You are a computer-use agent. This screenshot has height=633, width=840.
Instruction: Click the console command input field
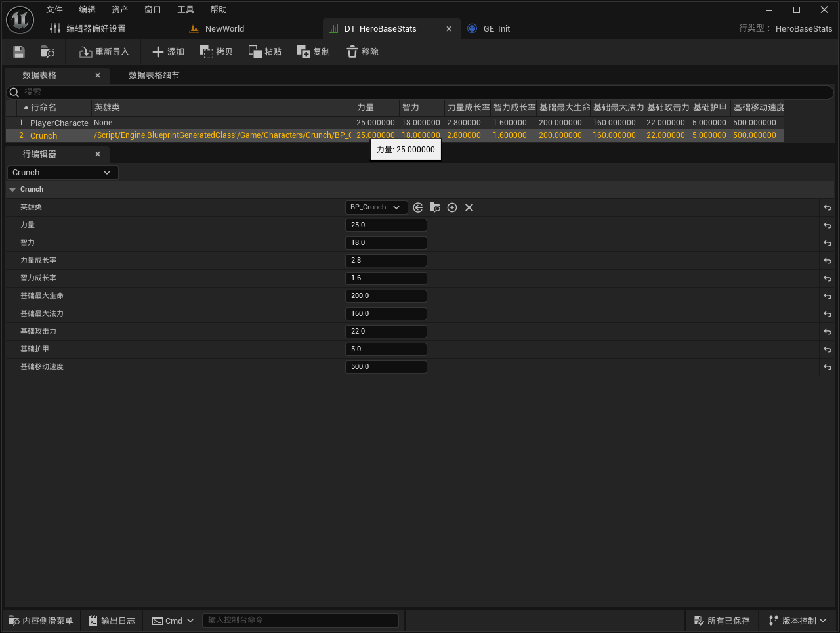pos(301,620)
